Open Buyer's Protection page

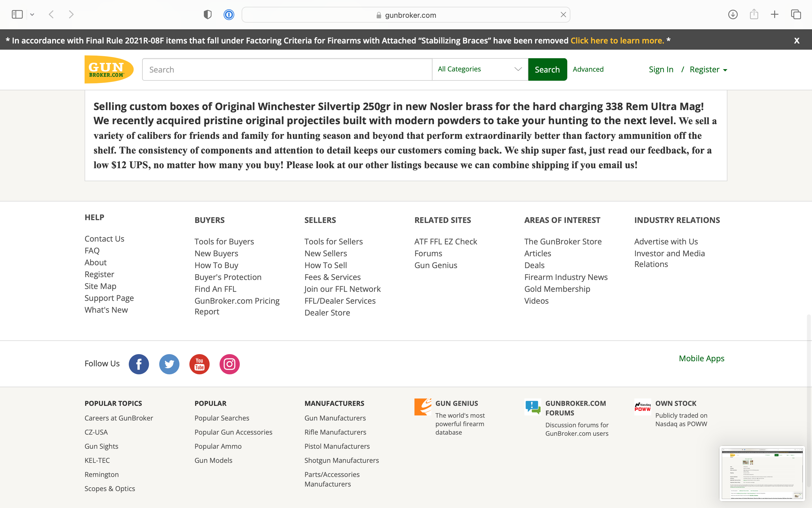(x=228, y=277)
